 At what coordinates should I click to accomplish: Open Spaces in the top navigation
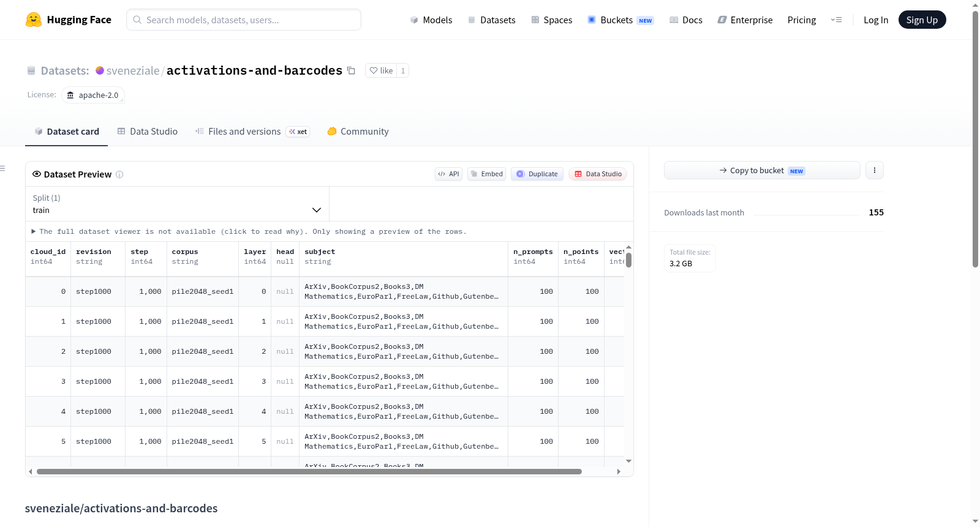click(x=551, y=20)
